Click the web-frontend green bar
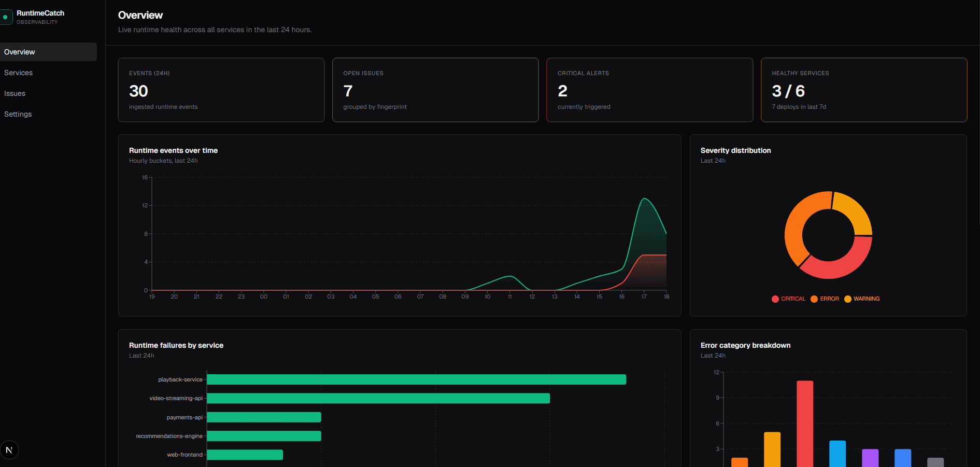This screenshot has width=980, height=467. [245, 455]
